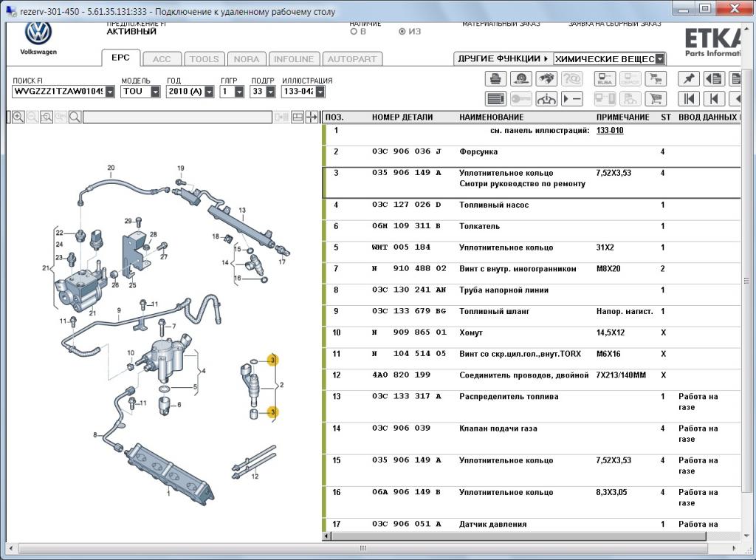Open the shopping cart with grid icon
This screenshot has width=756, height=560.
click(656, 99)
